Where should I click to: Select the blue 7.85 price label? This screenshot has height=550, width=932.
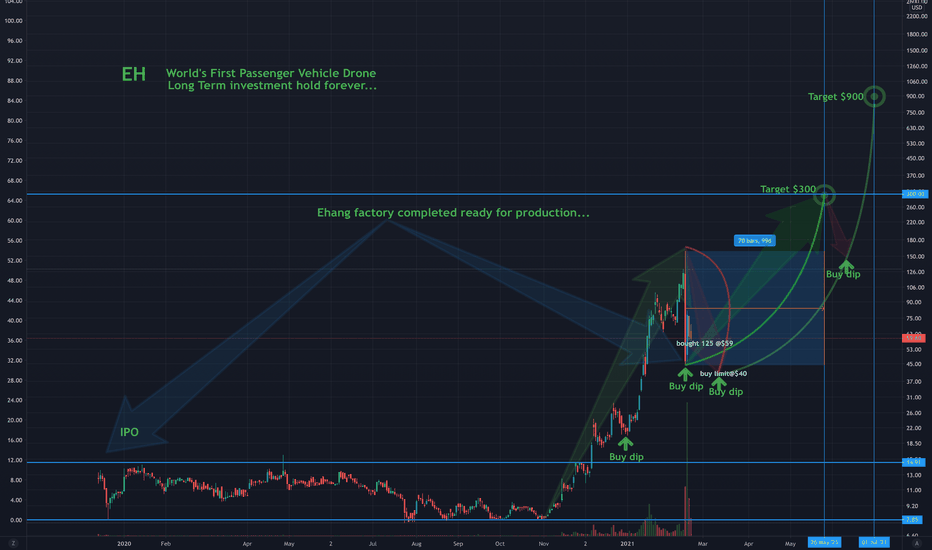coord(912,520)
